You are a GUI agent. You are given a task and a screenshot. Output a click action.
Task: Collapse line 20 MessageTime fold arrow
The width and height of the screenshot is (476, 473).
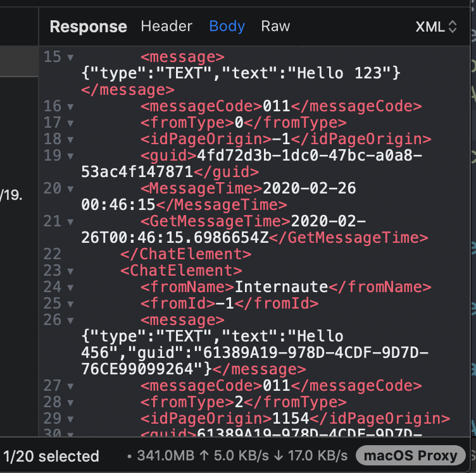(x=70, y=189)
